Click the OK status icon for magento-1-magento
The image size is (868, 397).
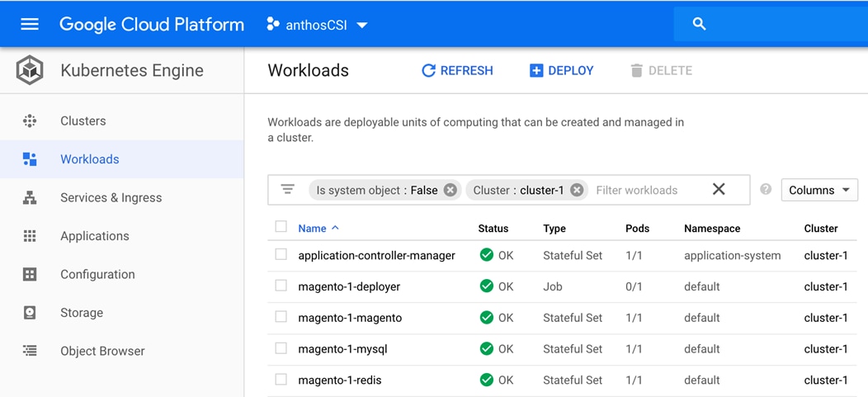(x=487, y=317)
